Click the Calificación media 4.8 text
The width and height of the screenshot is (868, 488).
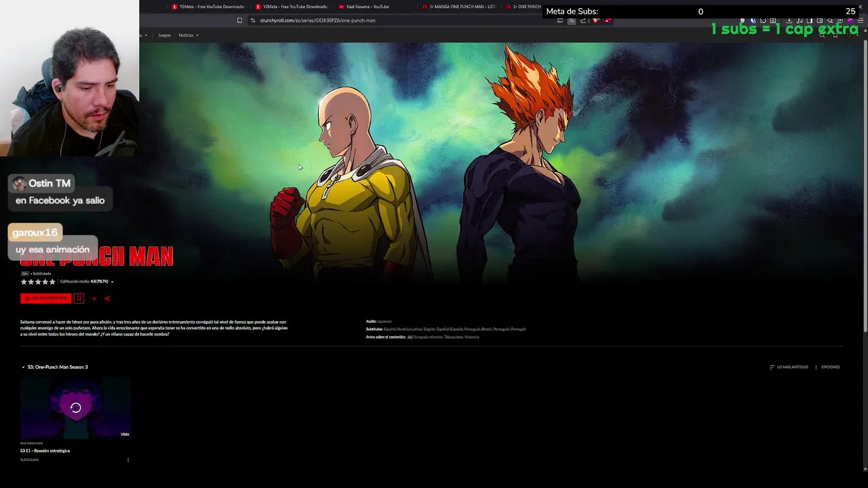(84, 282)
